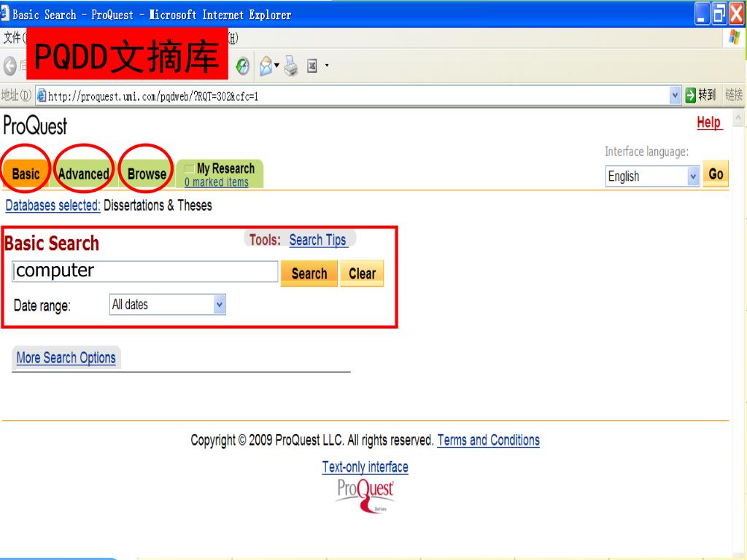Open the Databases selected link

click(53, 205)
